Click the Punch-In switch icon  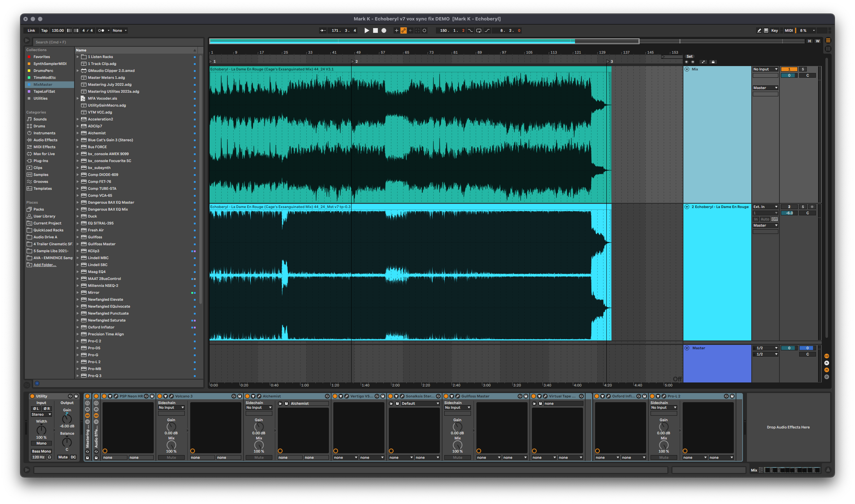click(x=470, y=30)
